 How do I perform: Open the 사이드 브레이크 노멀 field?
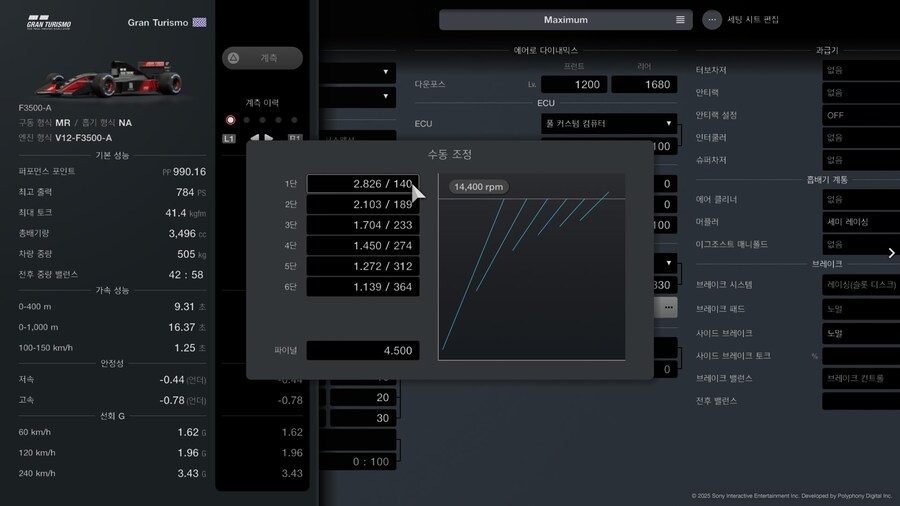[x=861, y=333]
